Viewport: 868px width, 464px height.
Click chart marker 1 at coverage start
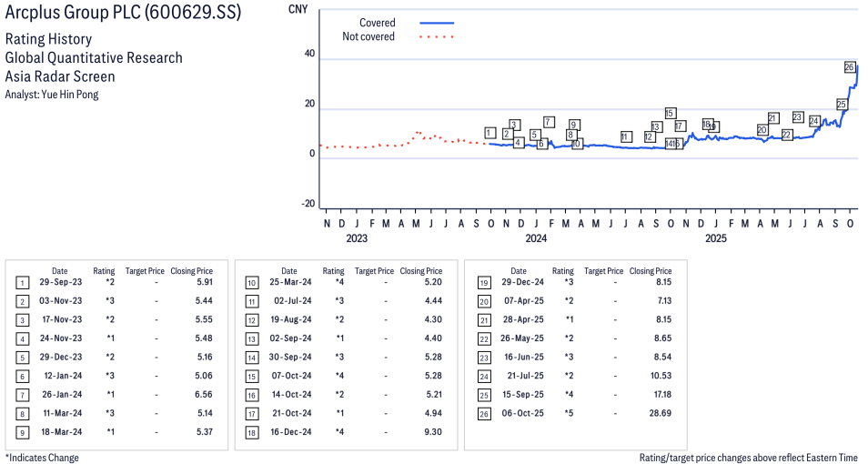click(490, 133)
